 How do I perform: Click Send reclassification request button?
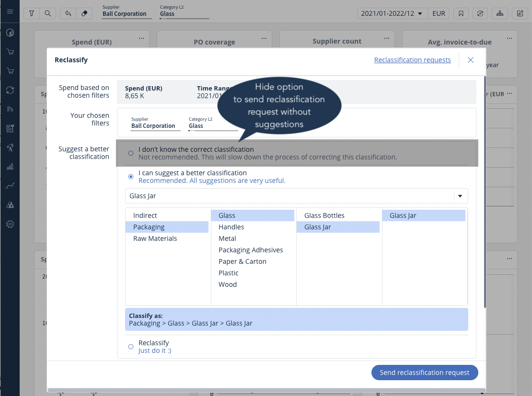(x=425, y=373)
